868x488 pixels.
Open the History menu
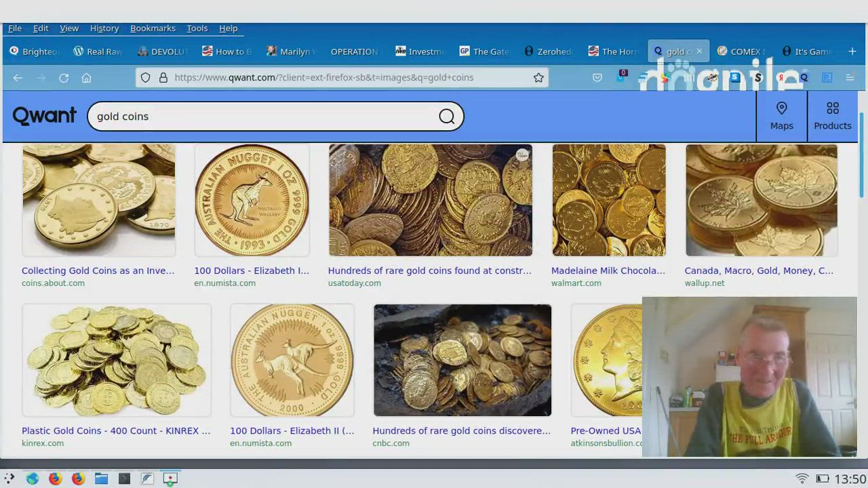104,28
